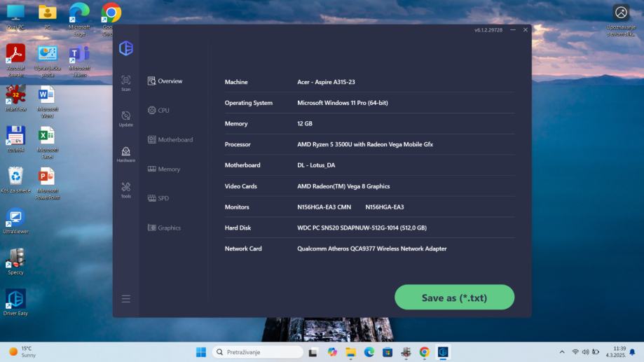Viewport: 644px width, 362px height.
Task: Open Acrobat Reader desktop shortcut
Action: [15, 60]
